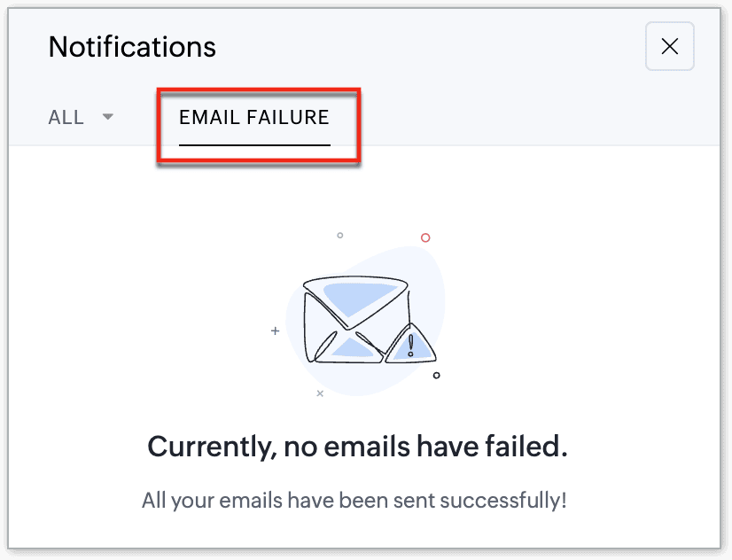Click the small gray circle above envelope

[x=340, y=235]
